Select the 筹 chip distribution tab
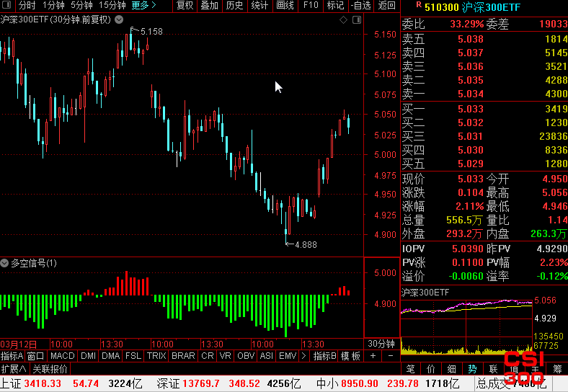 pyautogui.click(x=557, y=369)
